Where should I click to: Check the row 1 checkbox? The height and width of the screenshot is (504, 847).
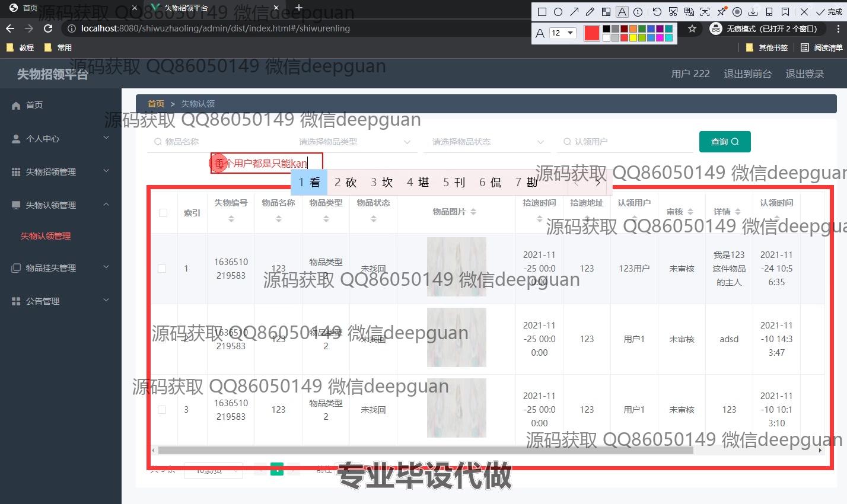click(x=162, y=268)
